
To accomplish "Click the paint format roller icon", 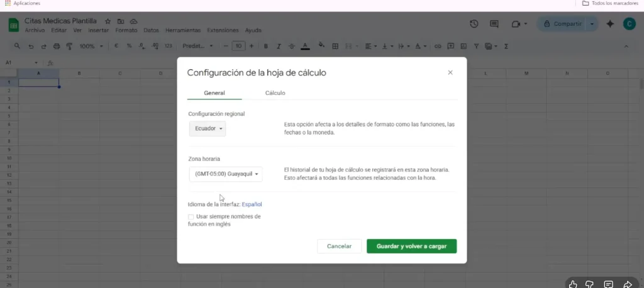I will (x=69, y=46).
